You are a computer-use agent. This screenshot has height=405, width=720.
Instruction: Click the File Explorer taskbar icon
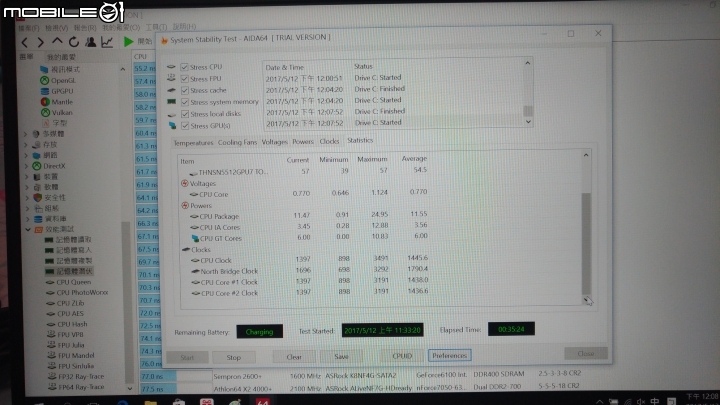click(x=151, y=402)
